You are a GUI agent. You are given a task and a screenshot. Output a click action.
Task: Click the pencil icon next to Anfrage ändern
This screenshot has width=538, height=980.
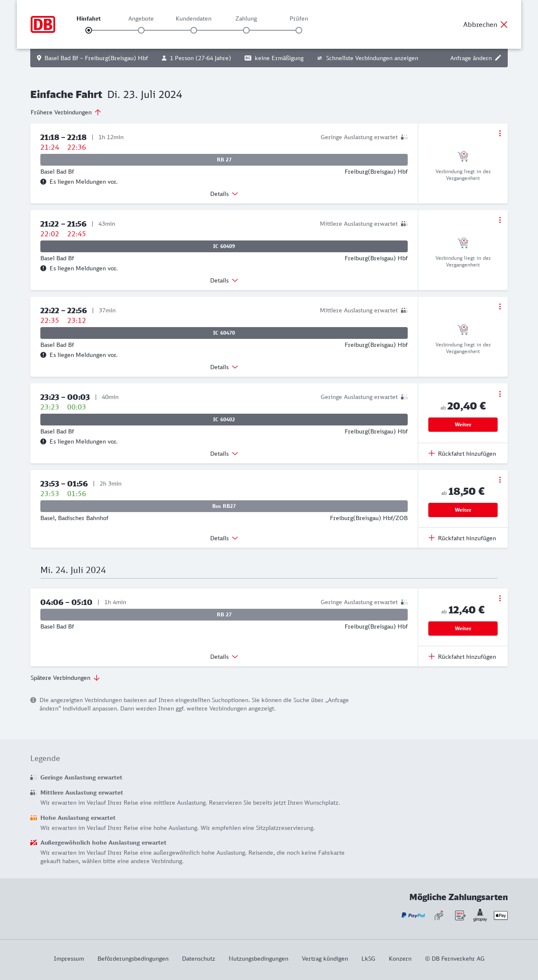coord(498,58)
